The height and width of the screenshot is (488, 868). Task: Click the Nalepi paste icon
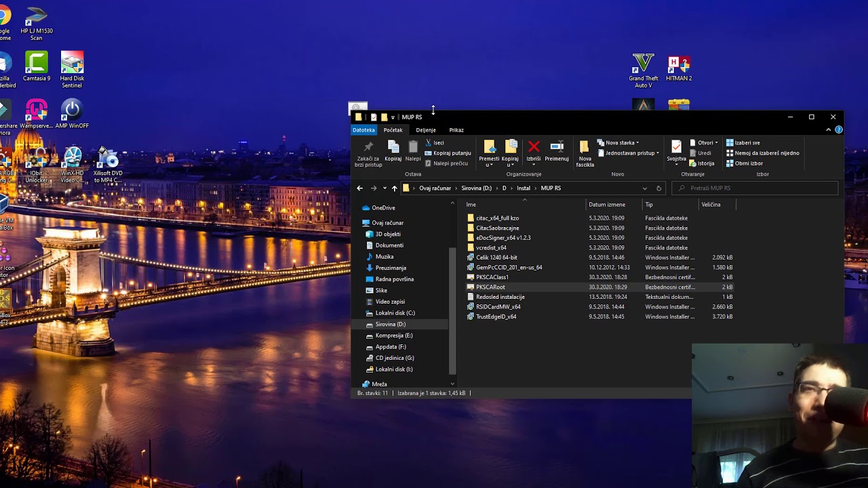pos(413,147)
